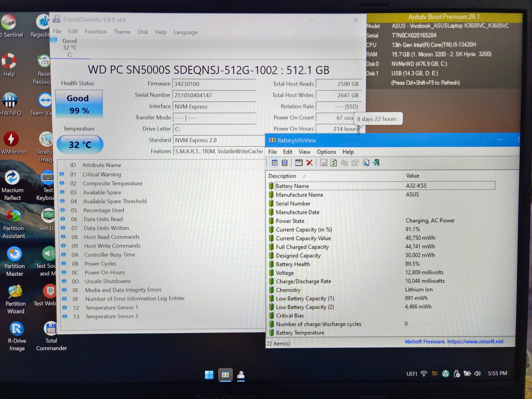Click the 5:55 PM taskbar clock
The width and height of the screenshot is (532, 399).
click(497, 373)
